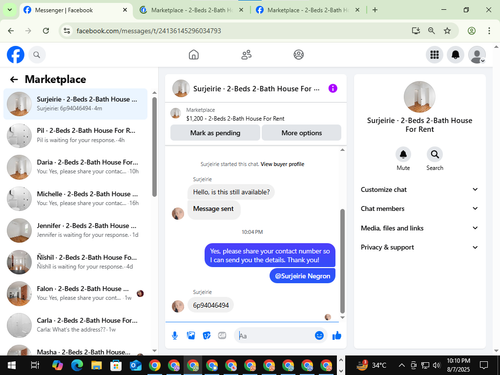The width and height of the screenshot is (500, 375).
Task: Click the back arrow beside Marketplace
Action: pyautogui.click(x=14, y=79)
